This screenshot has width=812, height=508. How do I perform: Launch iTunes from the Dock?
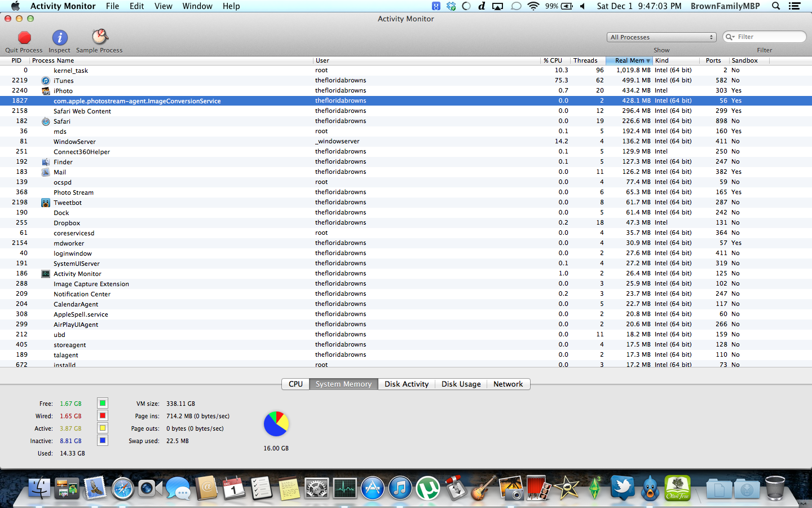[400, 488]
